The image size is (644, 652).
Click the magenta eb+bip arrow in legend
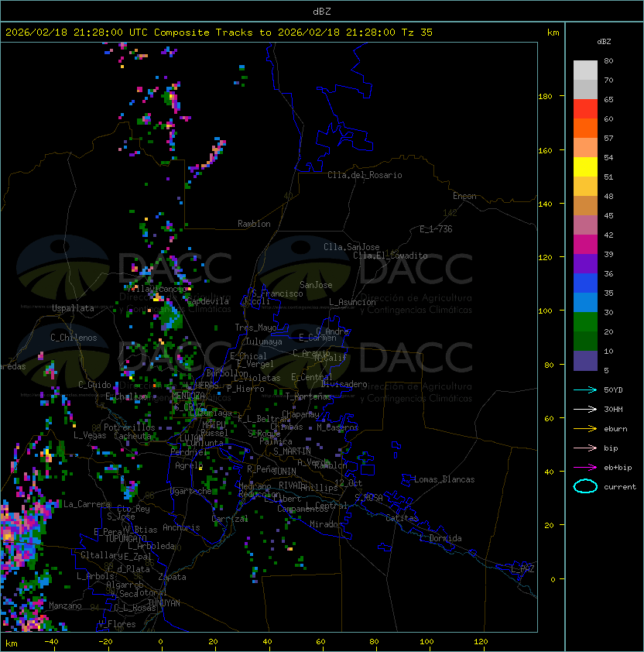coord(585,468)
